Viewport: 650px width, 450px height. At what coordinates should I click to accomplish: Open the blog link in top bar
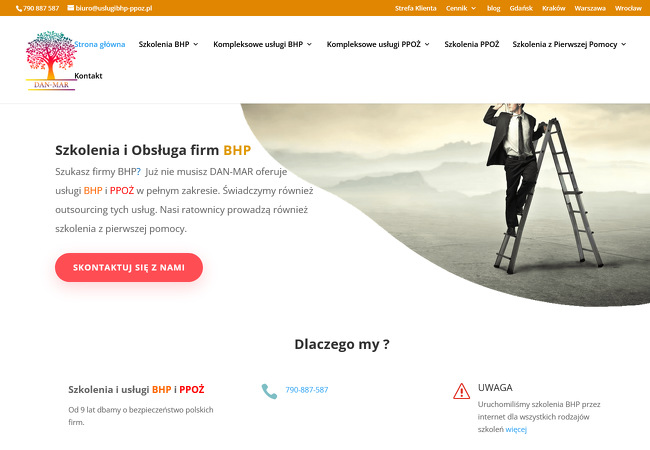pos(493,8)
